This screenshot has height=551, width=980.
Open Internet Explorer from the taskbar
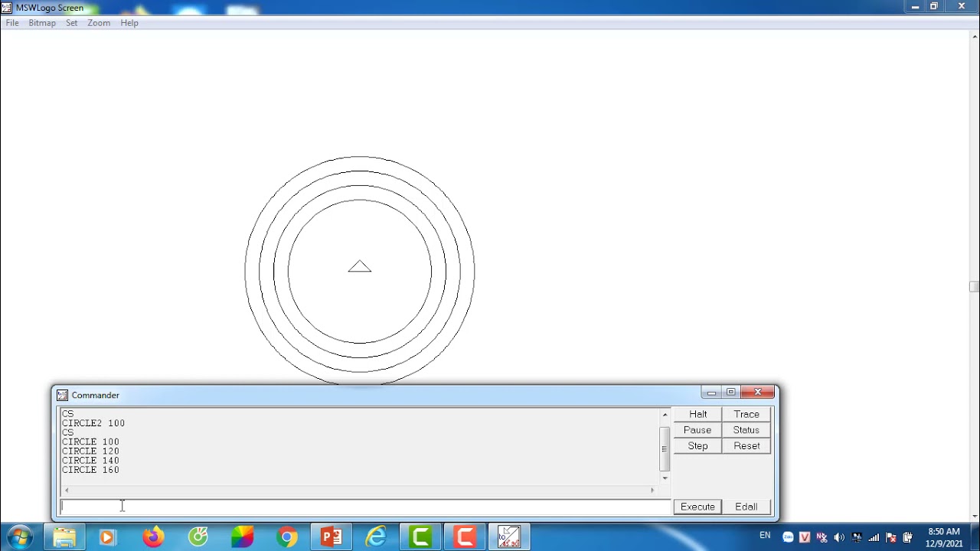[x=376, y=537]
